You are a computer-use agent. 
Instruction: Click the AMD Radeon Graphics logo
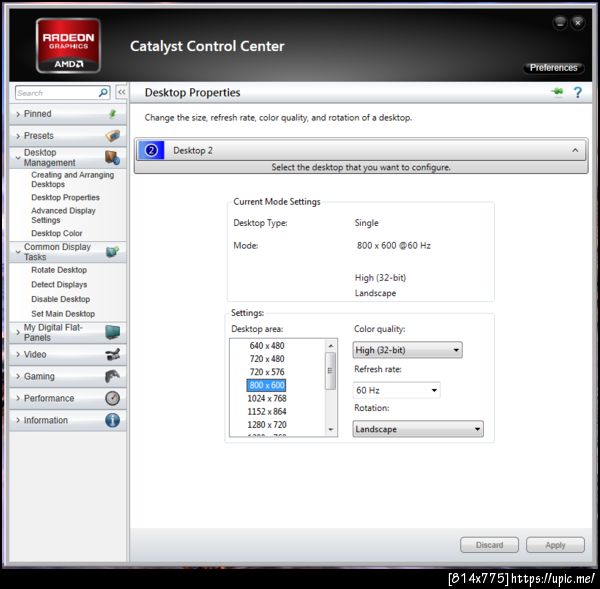[68, 45]
